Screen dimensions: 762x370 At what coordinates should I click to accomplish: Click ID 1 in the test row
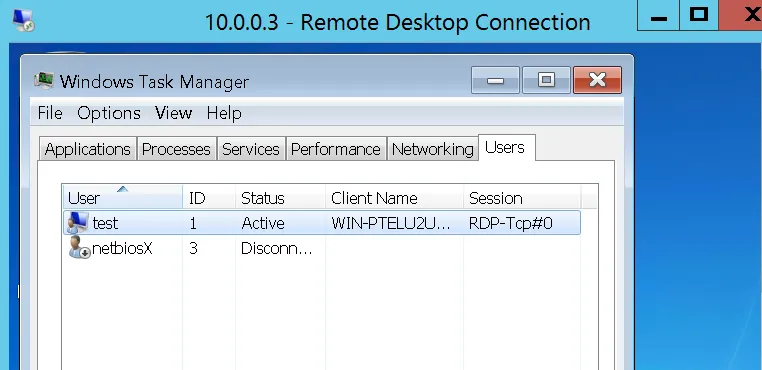193,223
